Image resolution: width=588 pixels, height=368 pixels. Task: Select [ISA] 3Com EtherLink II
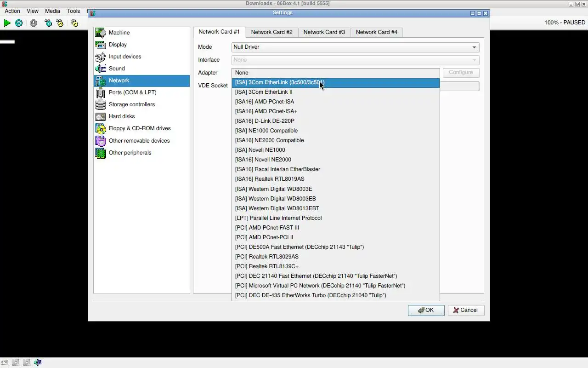point(336,92)
